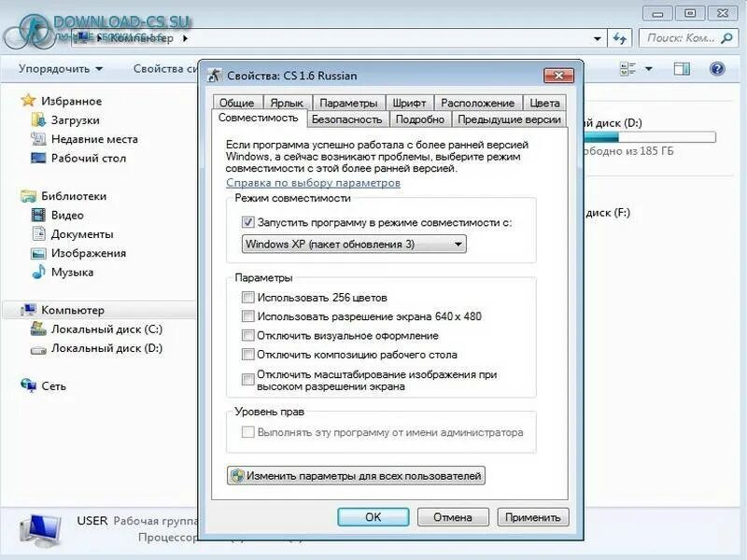Click the Explorer change view icon
Image resolution: width=747 pixels, height=560 pixels.
tap(627, 69)
